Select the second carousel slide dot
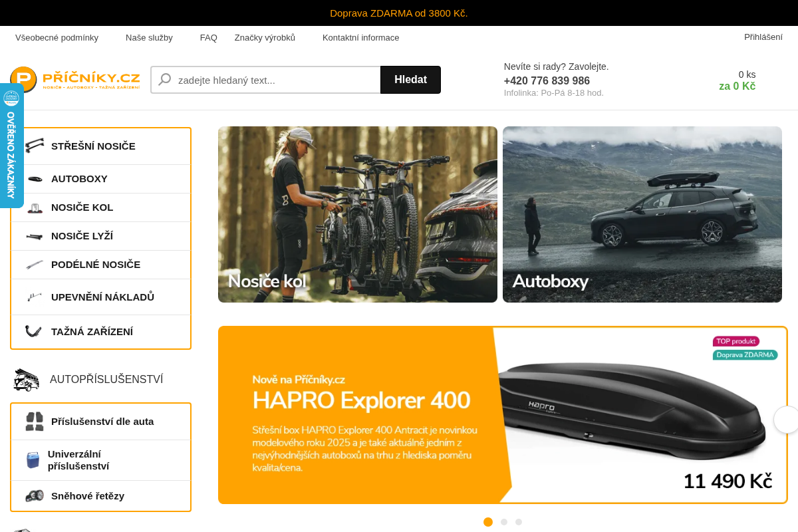Image resolution: width=798 pixels, height=532 pixels. [x=504, y=522]
